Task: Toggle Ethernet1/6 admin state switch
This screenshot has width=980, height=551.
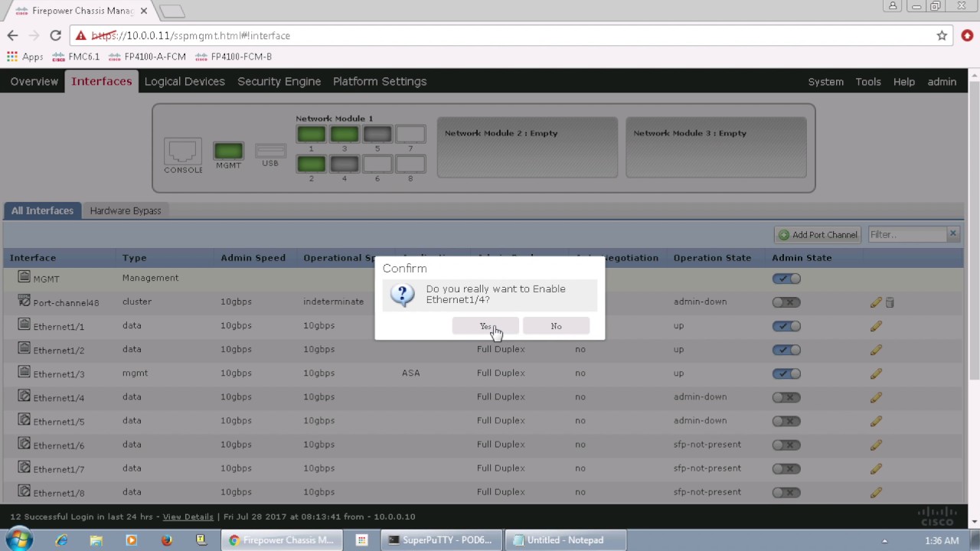Action: tap(786, 445)
